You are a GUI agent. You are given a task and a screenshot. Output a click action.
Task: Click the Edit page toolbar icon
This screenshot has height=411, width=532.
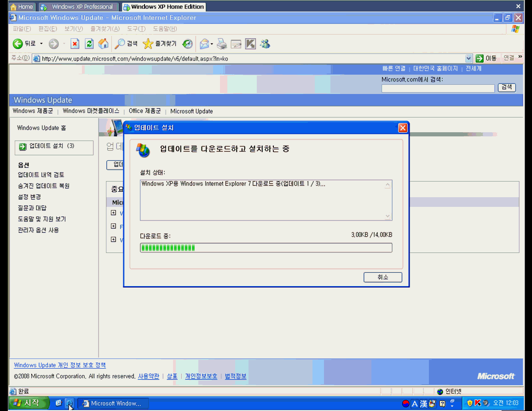tap(236, 43)
